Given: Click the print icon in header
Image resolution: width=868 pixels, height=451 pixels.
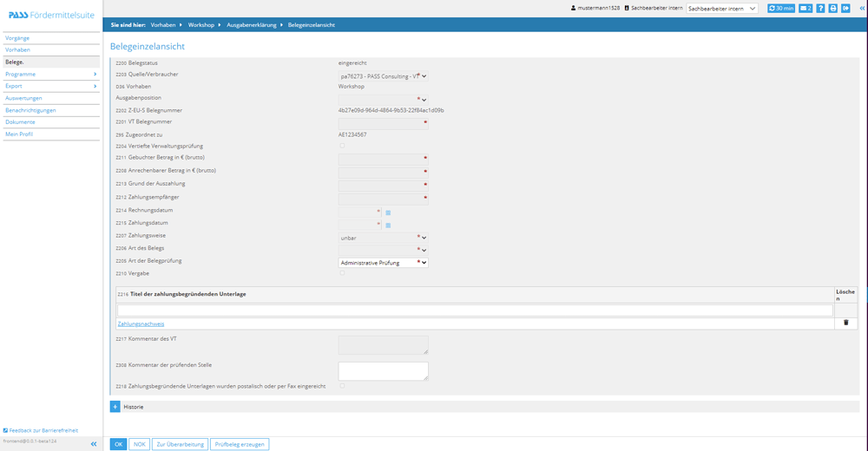Looking at the screenshot, I should (x=833, y=8).
